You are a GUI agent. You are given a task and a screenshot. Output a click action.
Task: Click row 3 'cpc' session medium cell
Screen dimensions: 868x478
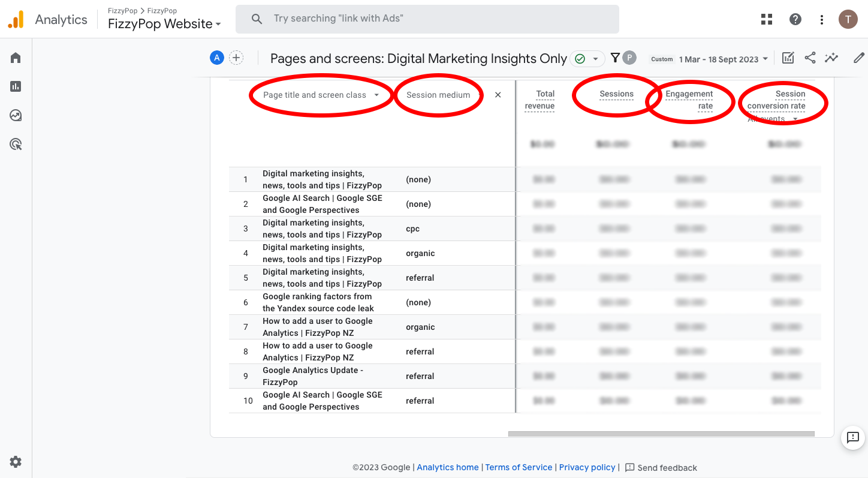click(x=412, y=229)
